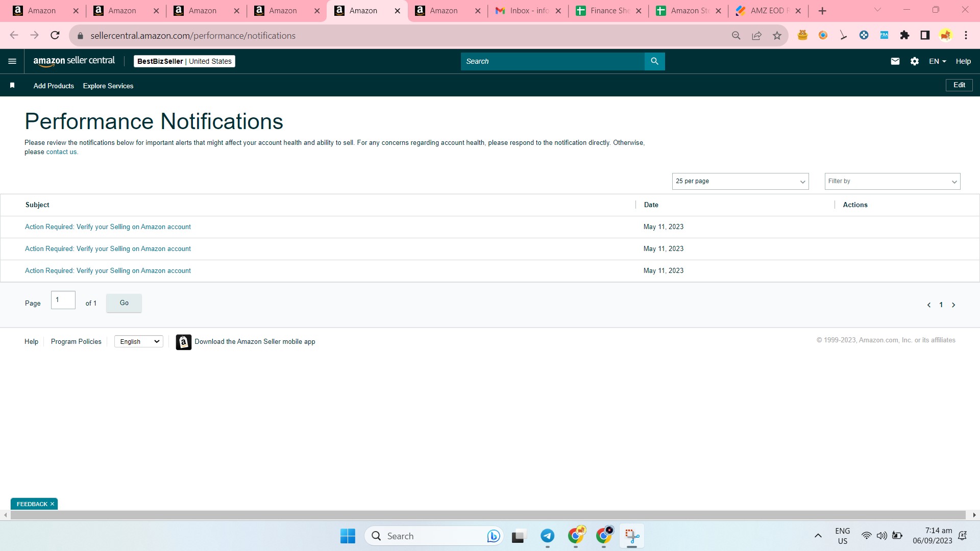Click the Program Policies footer link
The image size is (980, 551).
[x=76, y=342]
